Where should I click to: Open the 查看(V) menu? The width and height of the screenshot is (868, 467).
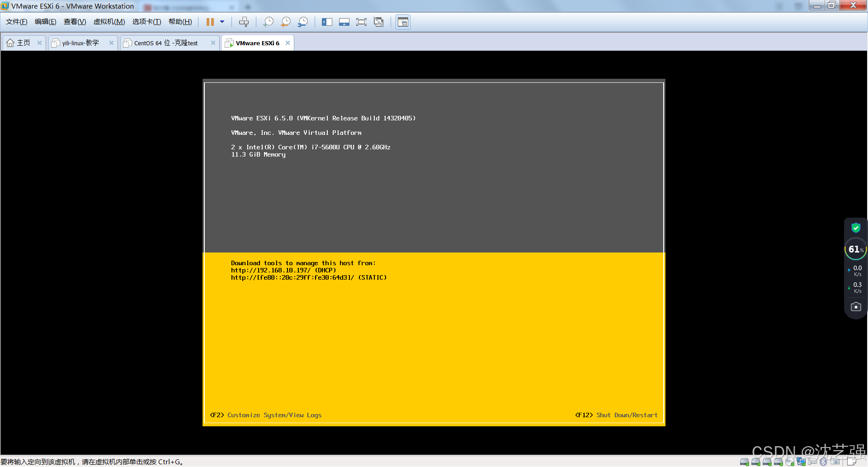(x=75, y=22)
